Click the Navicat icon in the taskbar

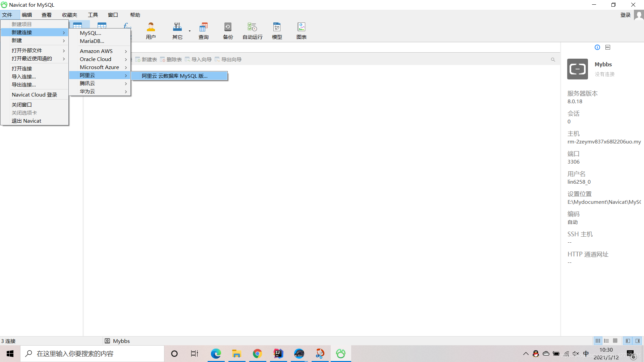point(340,354)
